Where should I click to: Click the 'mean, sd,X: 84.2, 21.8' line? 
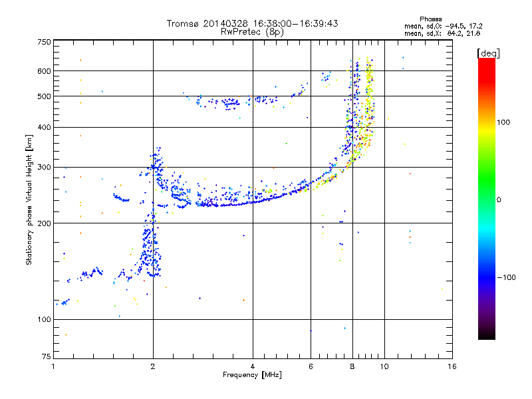coord(442,33)
